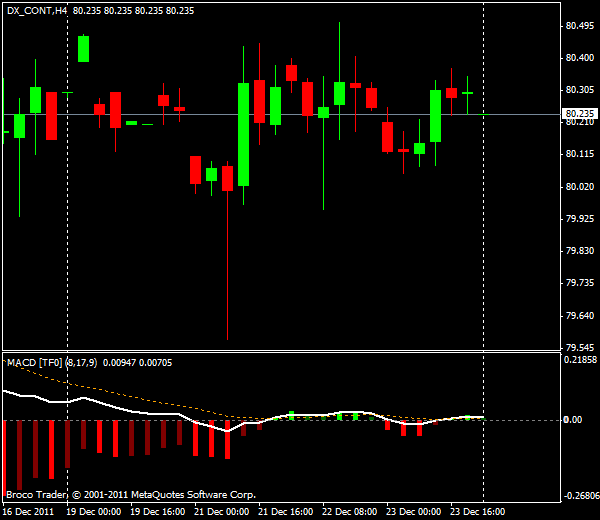The image size is (600, 520).
Task: Click the 80.305 price scale value
Action: tap(580, 90)
